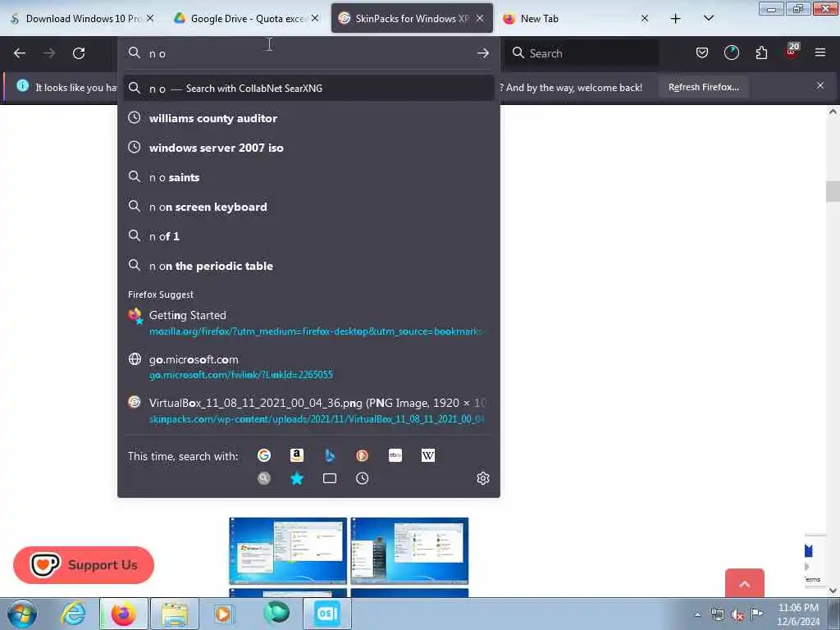
Task: List all tabs with the chevron dropdown
Action: point(708,19)
